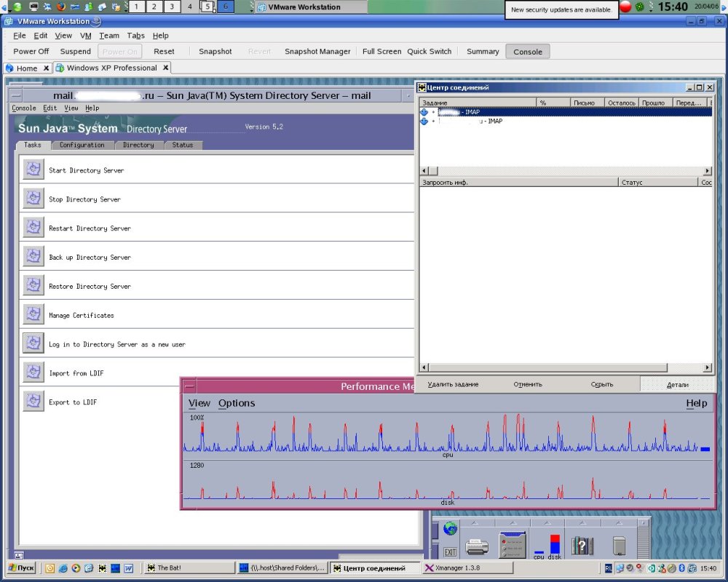728x582 pixels.
Task: Open the Performance Meter window menu button
Action: click(189, 386)
